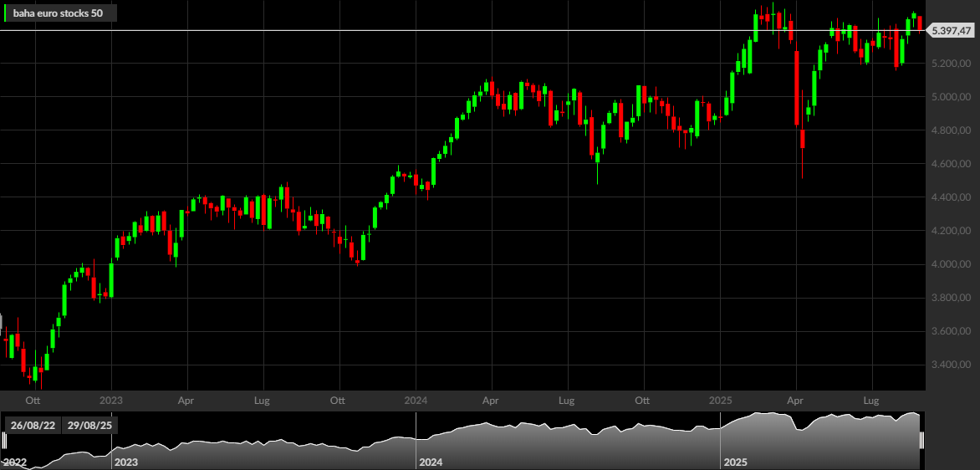Viewport: 980px width, 470px height.
Task: Click the 2025 label in the navigator
Action: pyautogui.click(x=736, y=462)
